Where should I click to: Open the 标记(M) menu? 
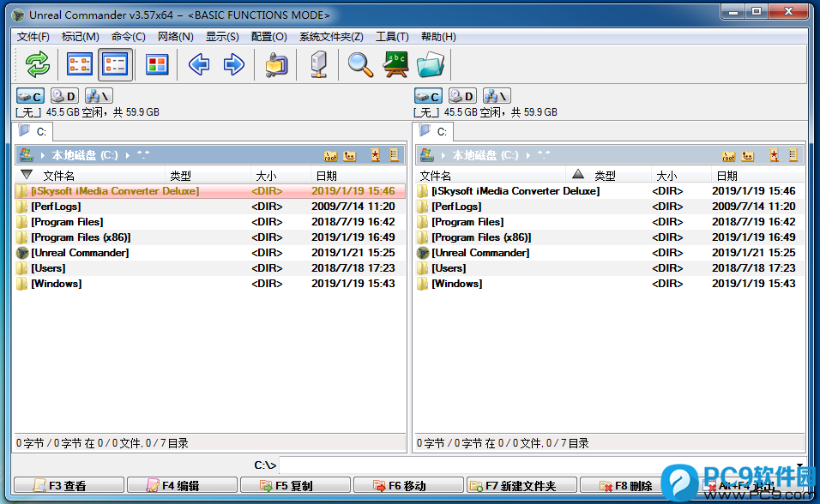point(80,37)
